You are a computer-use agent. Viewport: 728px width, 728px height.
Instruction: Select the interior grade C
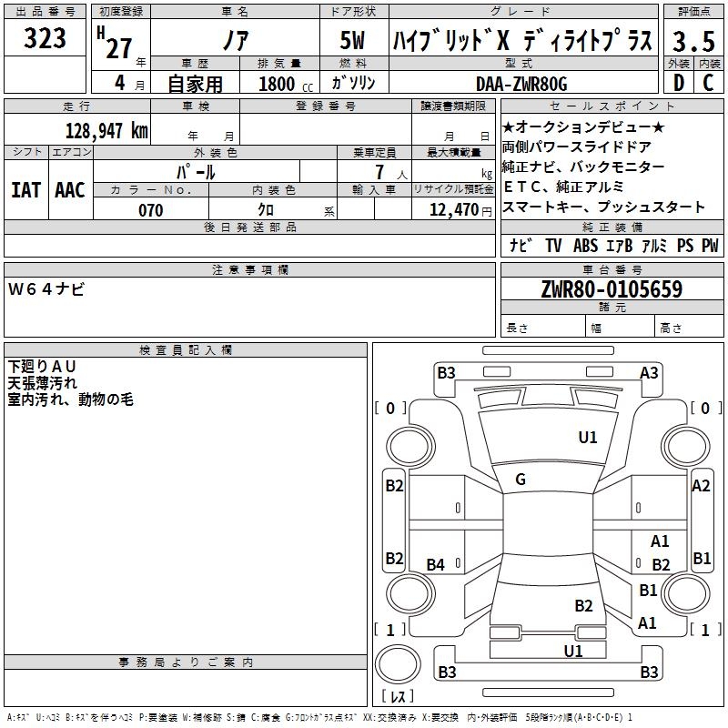pos(708,83)
